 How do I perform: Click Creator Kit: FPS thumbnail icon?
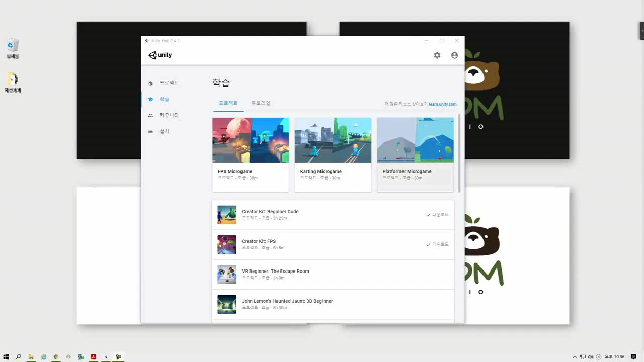click(x=227, y=244)
